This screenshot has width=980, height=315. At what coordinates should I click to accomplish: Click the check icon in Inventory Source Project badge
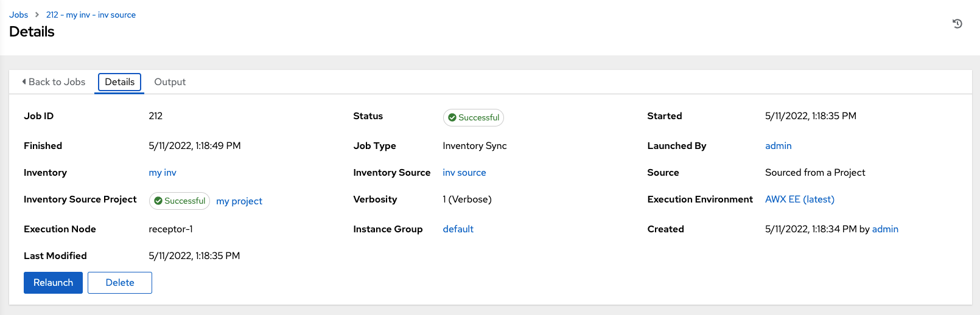point(158,201)
